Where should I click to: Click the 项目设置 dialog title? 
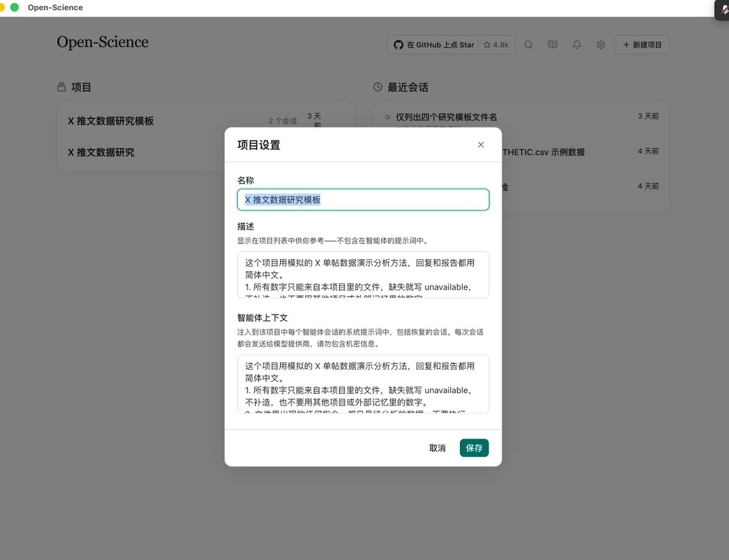point(259,145)
